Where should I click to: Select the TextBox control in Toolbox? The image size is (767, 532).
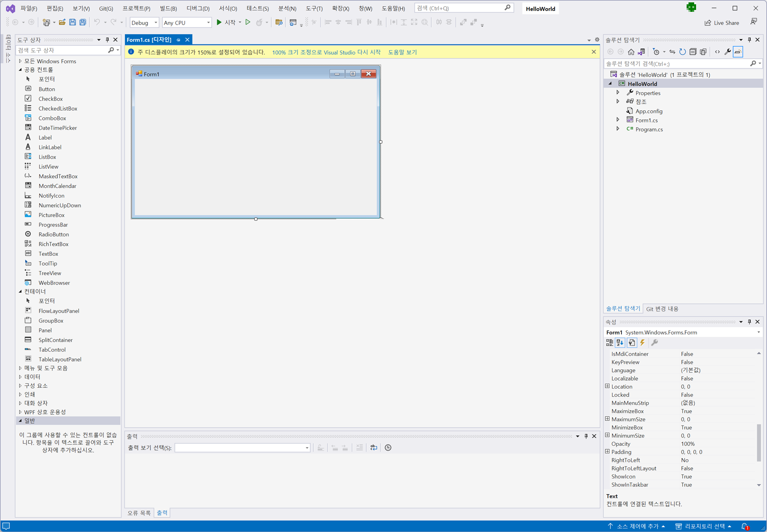point(48,253)
